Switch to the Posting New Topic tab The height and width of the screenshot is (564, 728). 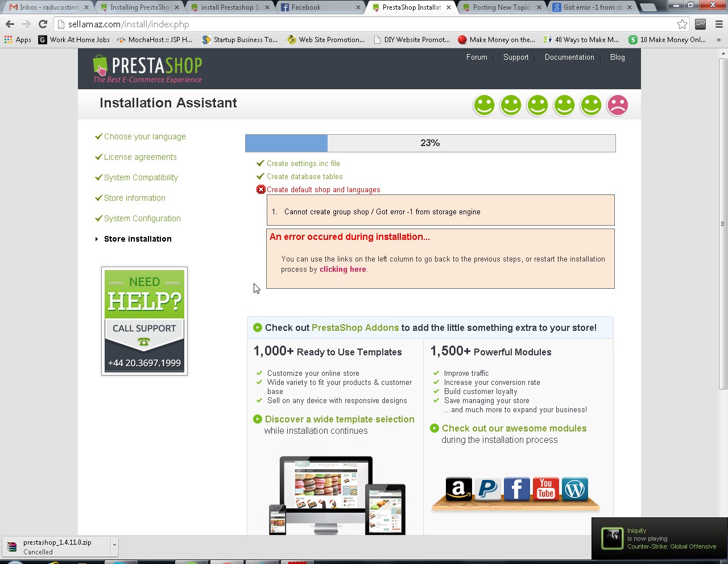coord(500,7)
